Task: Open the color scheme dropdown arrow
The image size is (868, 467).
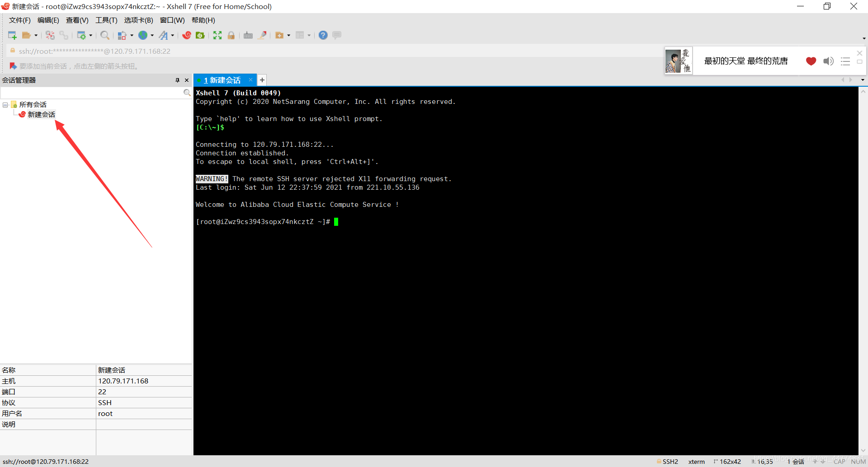Action: point(132,35)
